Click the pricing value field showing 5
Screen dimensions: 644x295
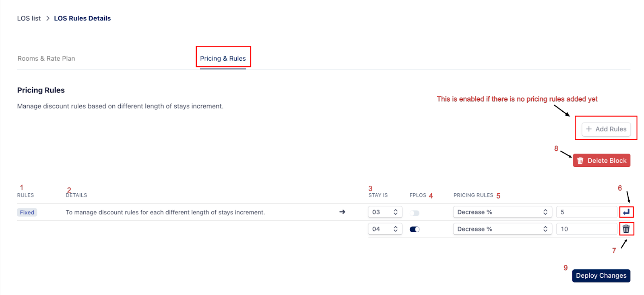pos(586,212)
